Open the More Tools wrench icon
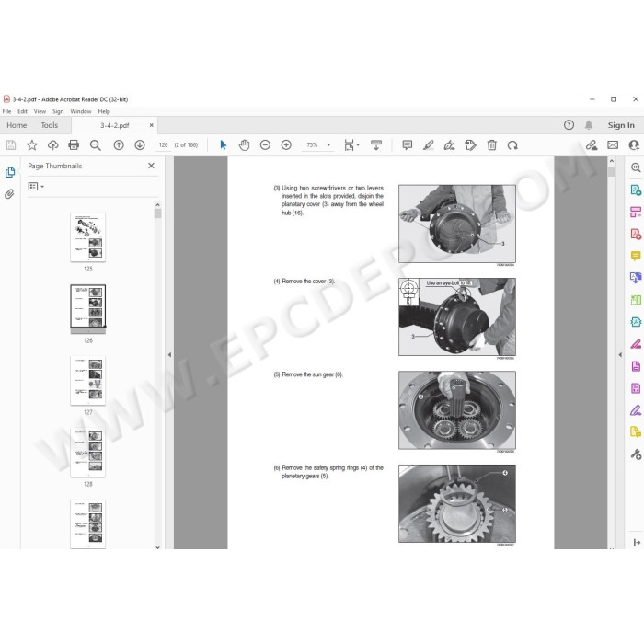644x644 pixels. [636, 454]
